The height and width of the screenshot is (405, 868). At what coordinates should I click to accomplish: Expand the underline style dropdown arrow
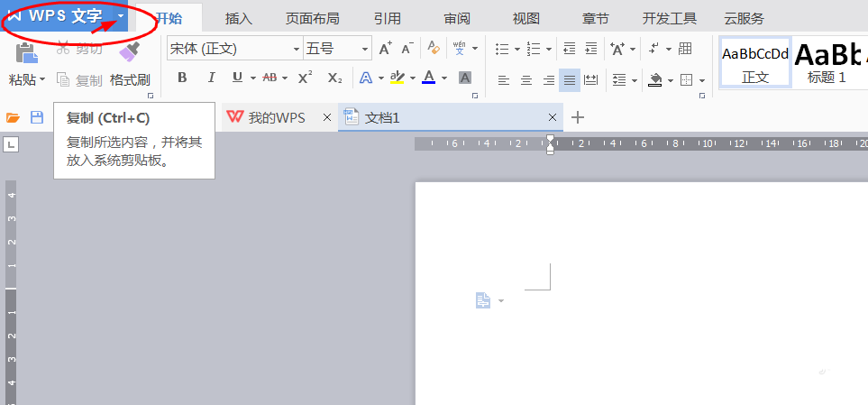point(253,78)
